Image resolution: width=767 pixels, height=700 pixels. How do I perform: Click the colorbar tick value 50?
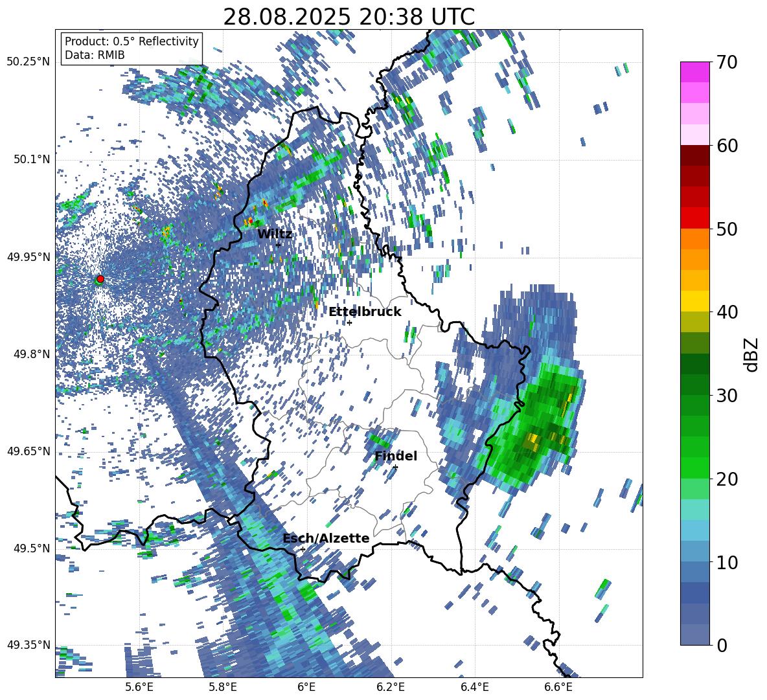(727, 229)
